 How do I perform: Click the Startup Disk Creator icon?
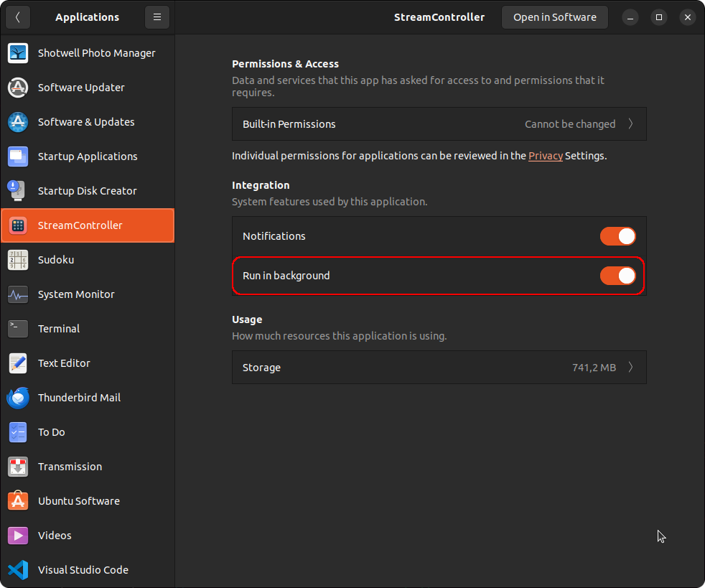click(18, 191)
